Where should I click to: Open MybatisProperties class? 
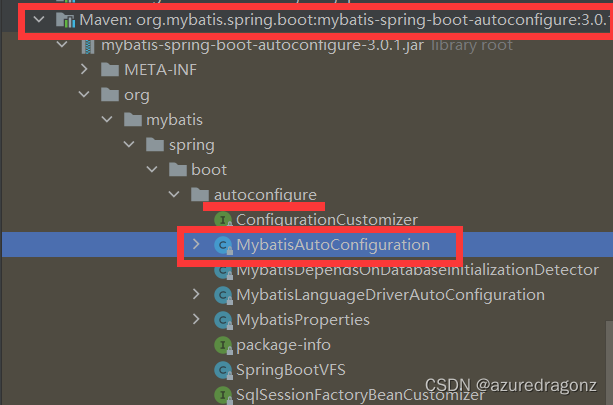(303, 320)
